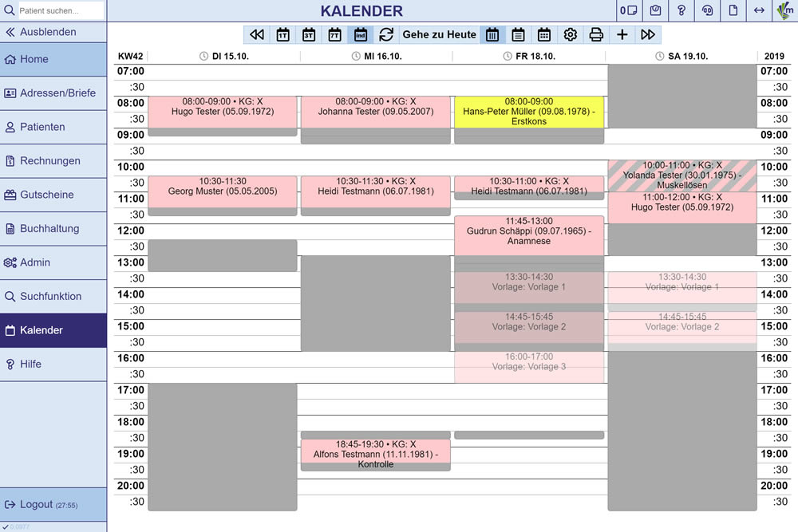Toggle the individual (ind) days view

[360, 34]
